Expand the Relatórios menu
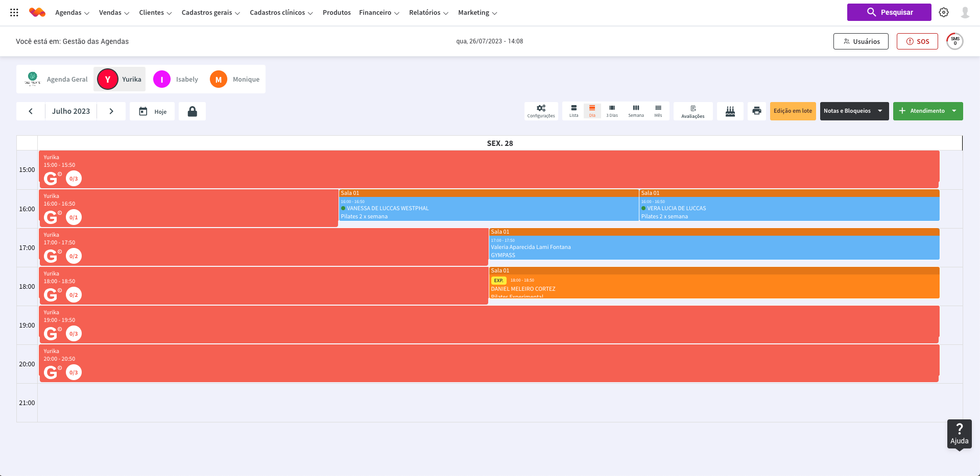This screenshot has height=476, width=980. click(x=428, y=13)
